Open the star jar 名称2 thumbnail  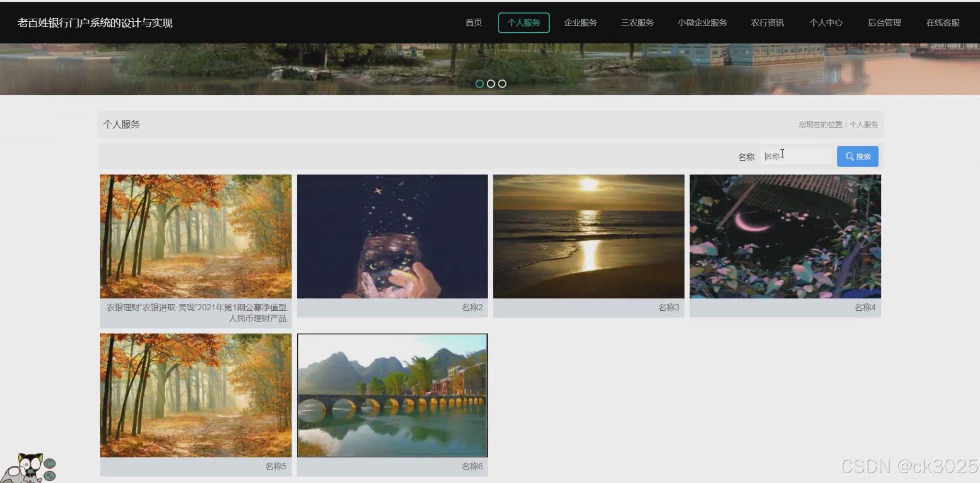(x=392, y=237)
